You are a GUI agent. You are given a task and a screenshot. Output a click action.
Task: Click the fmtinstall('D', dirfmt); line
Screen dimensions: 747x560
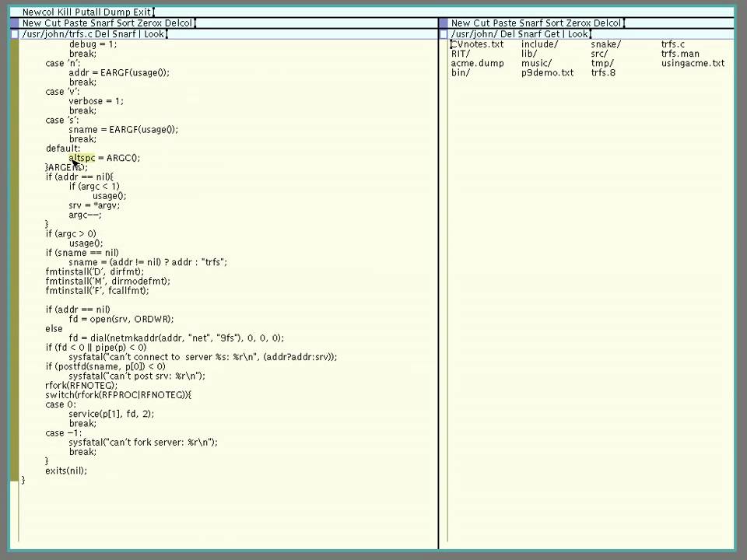(x=95, y=272)
